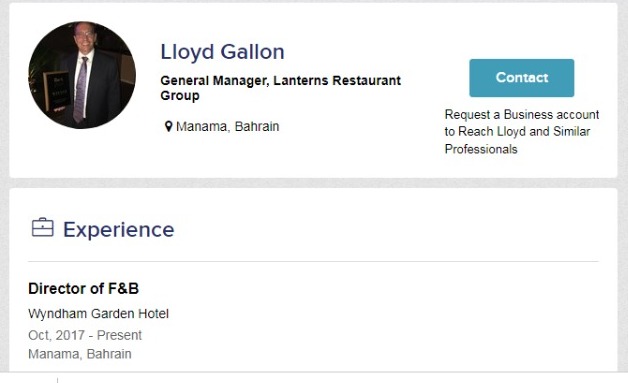The width and height of the screenshot is (628, 383).
Task: Click the word Present in the date range
Action: [119, 335]
